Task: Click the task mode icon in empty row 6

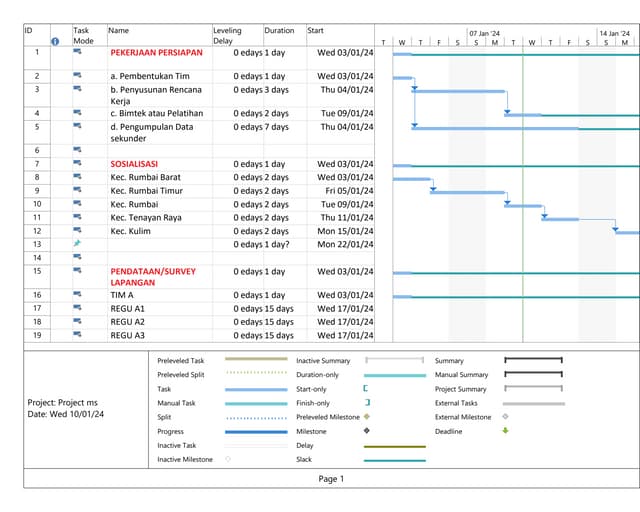Action: tap(78, 149)
